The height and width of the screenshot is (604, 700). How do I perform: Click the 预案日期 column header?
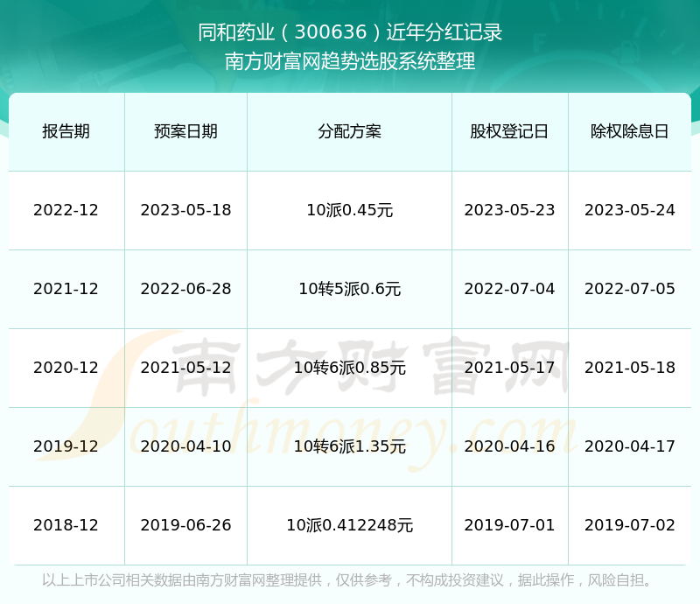(x=185, y=131)
